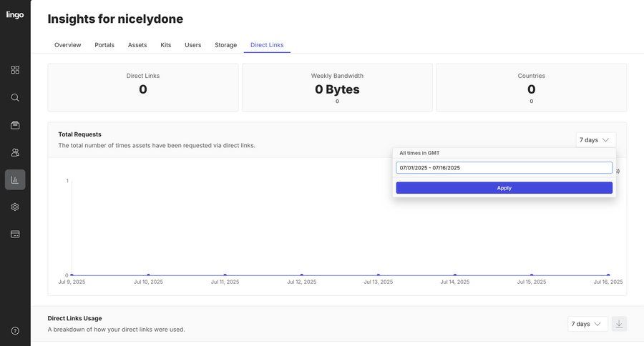
Task: Open the billing card icon in sidebar
Action: tap(15, 234)
